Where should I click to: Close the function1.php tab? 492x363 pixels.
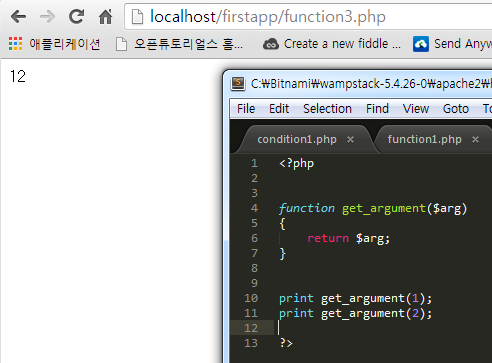(x=475, y=140)
